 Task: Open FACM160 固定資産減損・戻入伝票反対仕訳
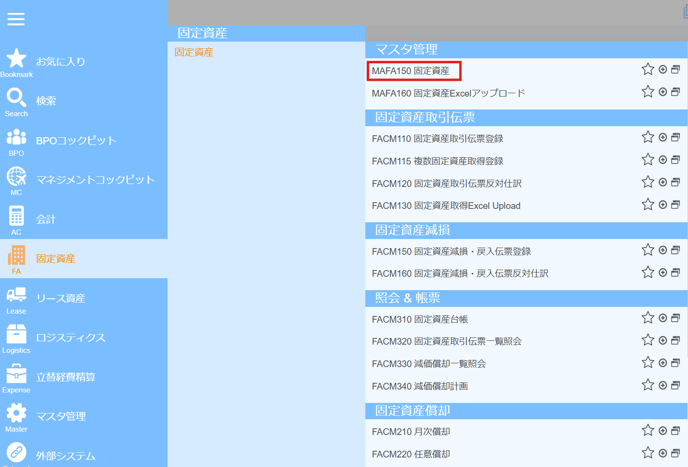point(460,273)
